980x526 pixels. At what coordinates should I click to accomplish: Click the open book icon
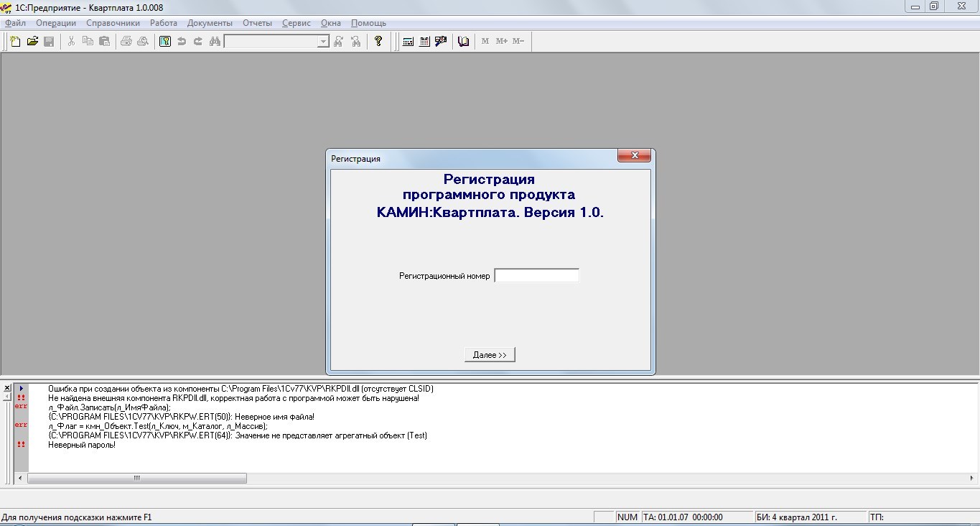[x=463, y=42]
